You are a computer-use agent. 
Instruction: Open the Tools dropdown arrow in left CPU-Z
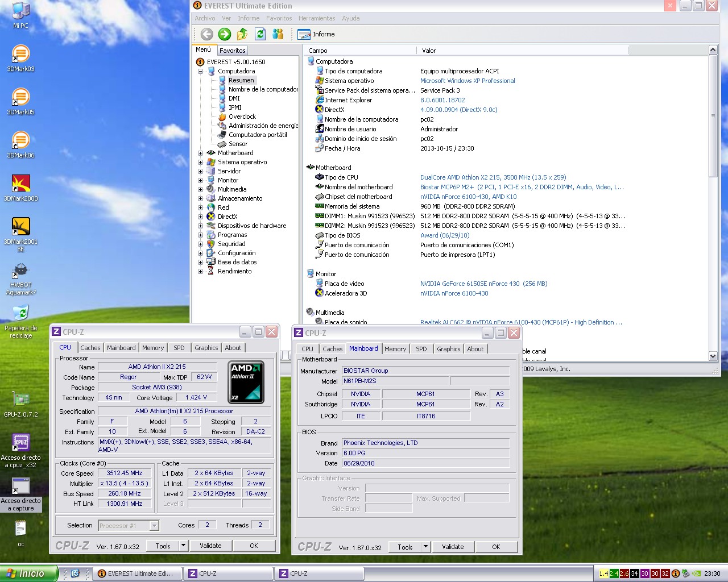click(x=183, y=546)
